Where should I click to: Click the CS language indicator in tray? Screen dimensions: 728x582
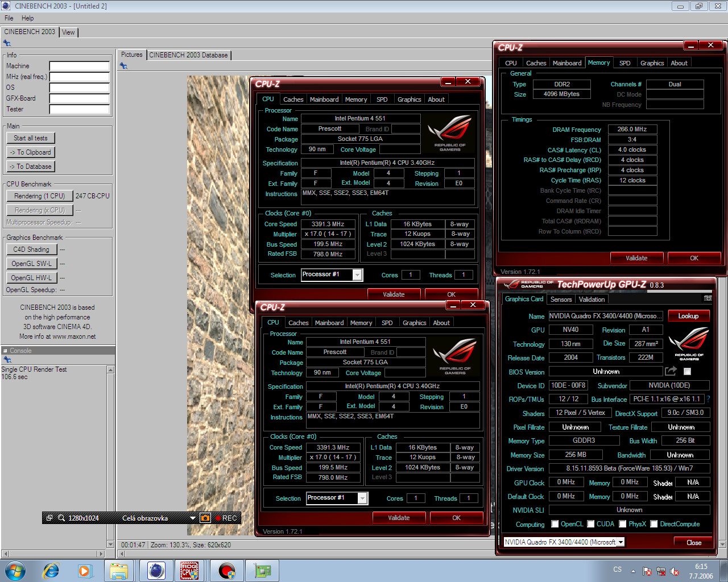(x=617, y=569)
